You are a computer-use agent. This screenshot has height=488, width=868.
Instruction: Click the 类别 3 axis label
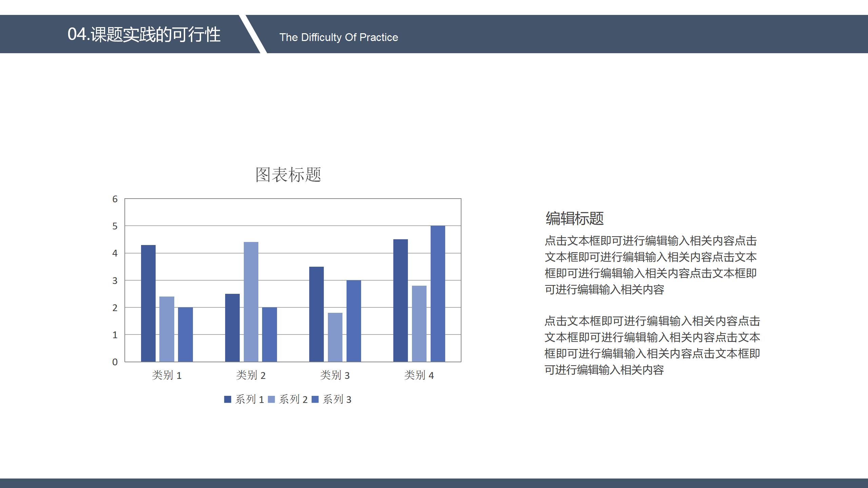[x=335, y=375]
